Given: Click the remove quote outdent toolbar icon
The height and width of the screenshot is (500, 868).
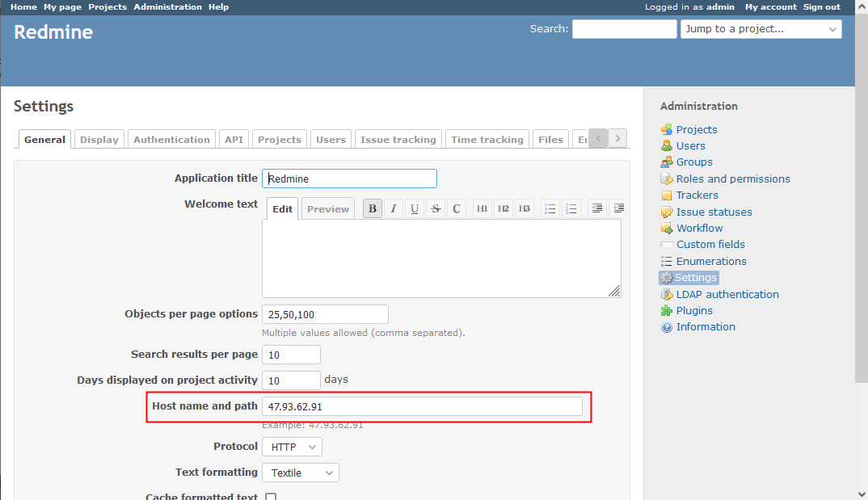Looking at the screenshot, I should coord(617,208).
